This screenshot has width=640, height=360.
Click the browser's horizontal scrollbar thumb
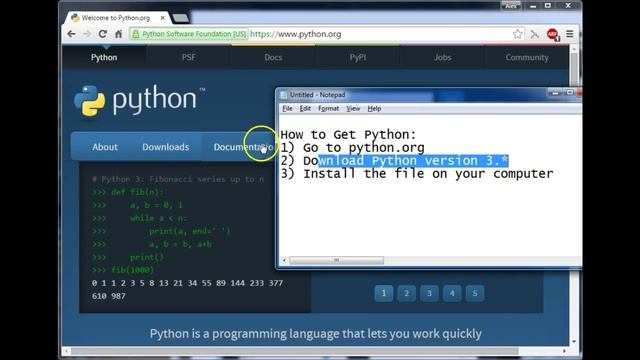pos(295,351)
